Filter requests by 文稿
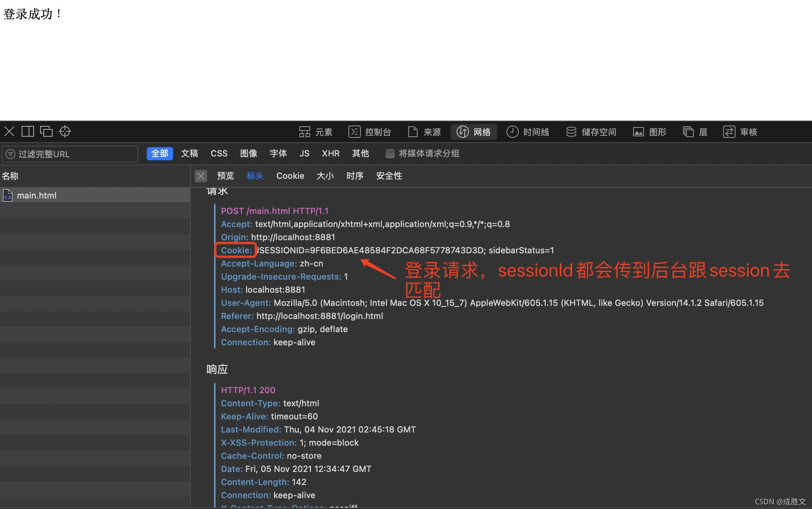The width and height of the screenshot is (812, 509). [189, 154]
